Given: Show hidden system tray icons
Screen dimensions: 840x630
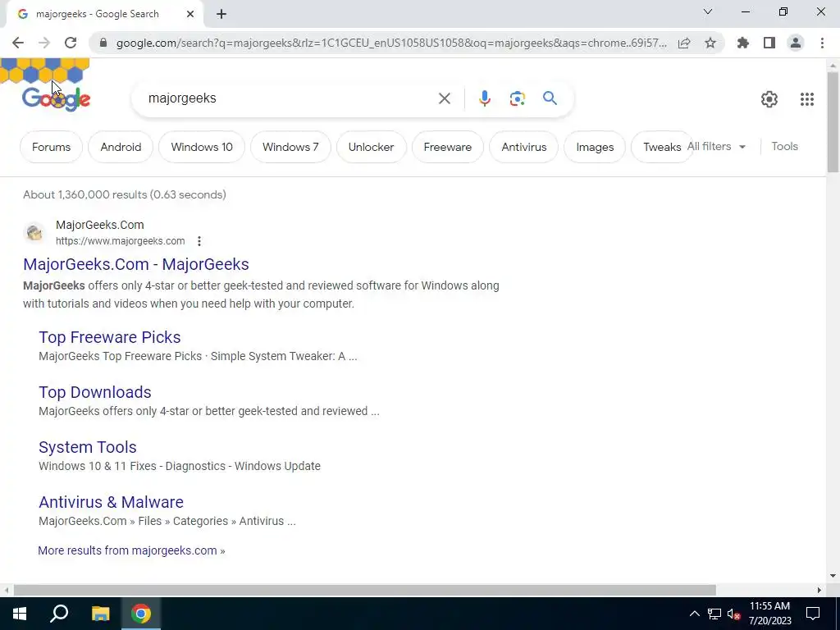Looking at the screenshot, I should click(694, 614).
